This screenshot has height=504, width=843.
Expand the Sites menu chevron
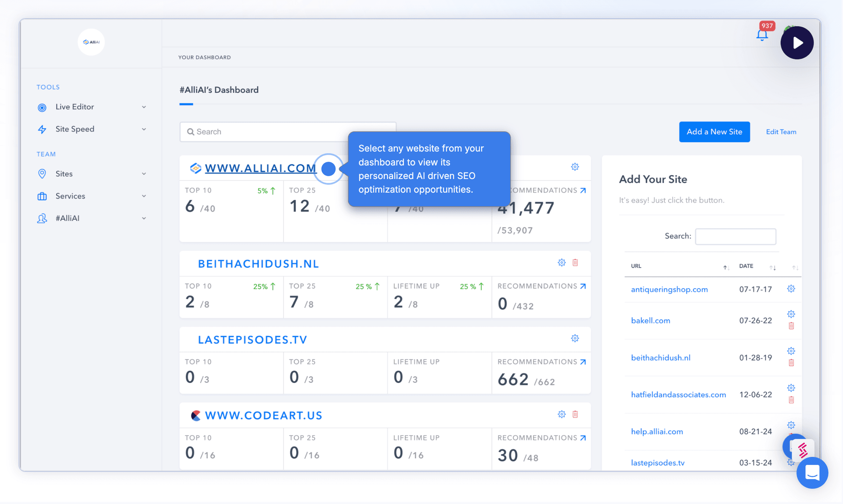point(144,174)
